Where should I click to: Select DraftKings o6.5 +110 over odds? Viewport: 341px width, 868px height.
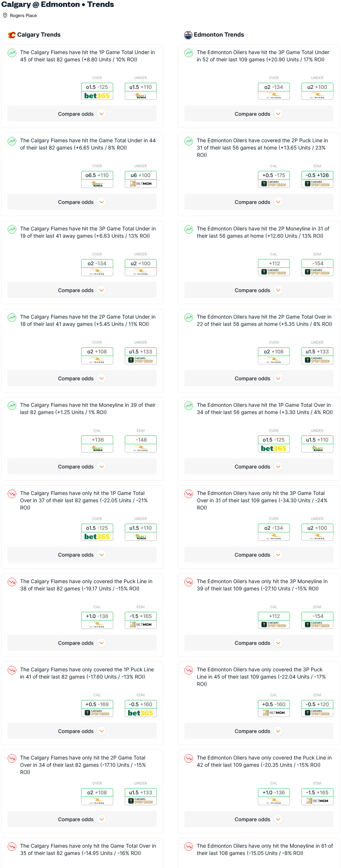click(97, 179)
